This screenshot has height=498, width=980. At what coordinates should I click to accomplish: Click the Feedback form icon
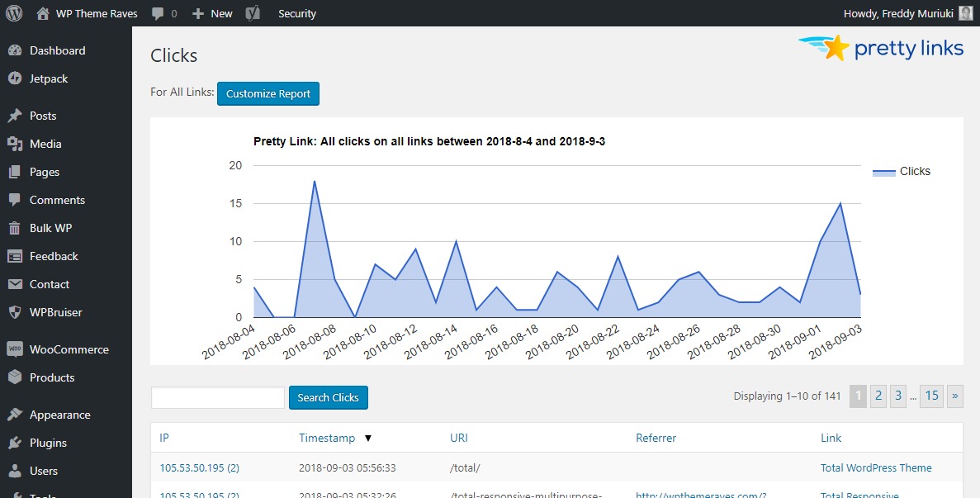tap(15, 256)
